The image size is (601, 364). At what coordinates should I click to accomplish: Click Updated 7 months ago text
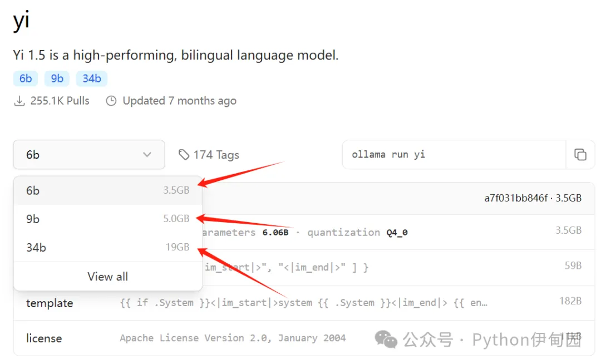click(179, 101)
